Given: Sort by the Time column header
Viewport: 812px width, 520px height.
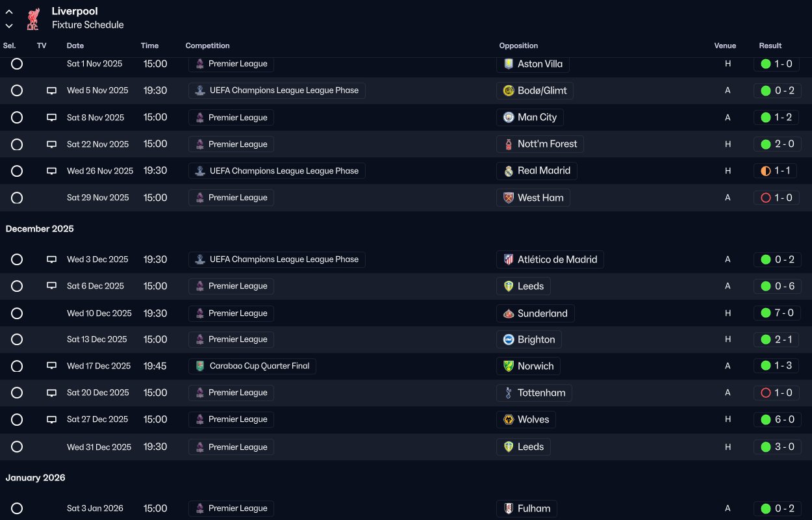Looking at the screenshot, I should (149, 45).
